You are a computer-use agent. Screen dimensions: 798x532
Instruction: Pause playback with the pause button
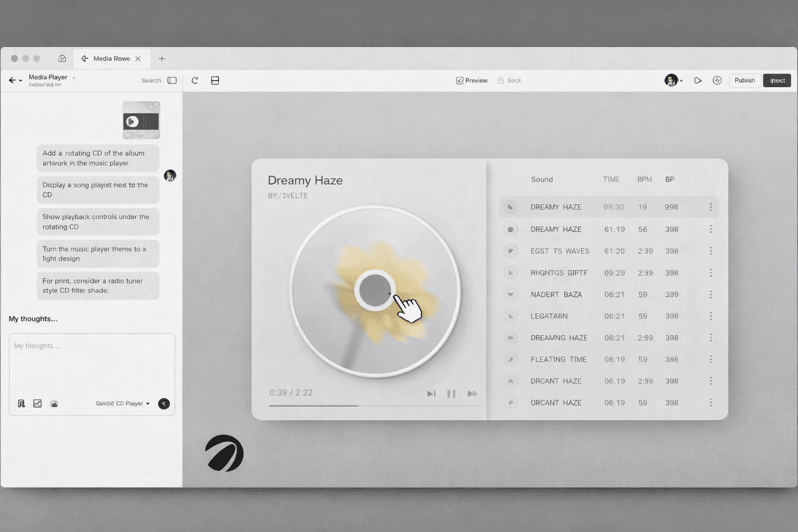pyautogui.click(x=451, y=394)
